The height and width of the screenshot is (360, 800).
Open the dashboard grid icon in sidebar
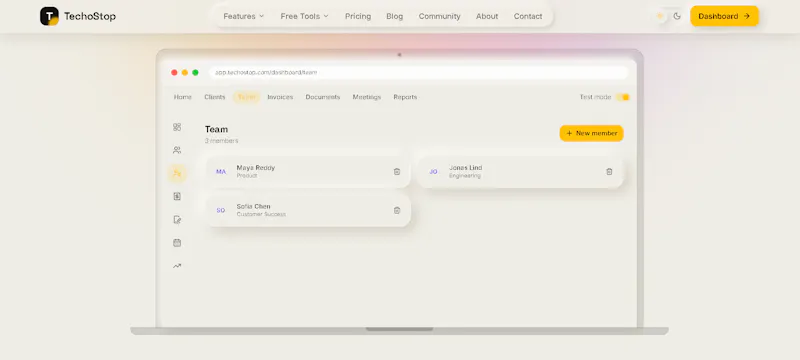pos(177,127)
